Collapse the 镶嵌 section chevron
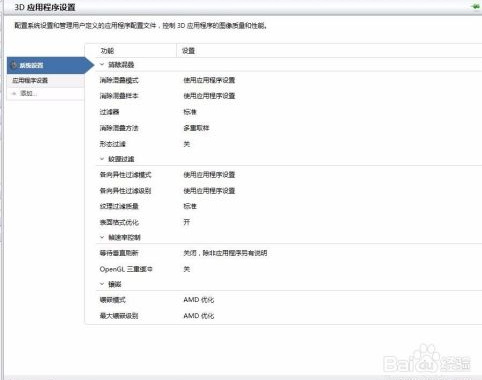This screenshot has height=380, width=482. (102, 284)
